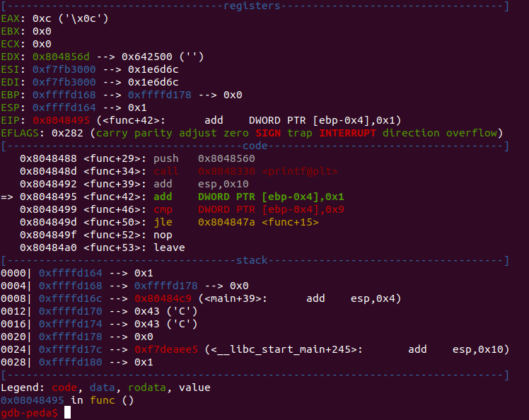
Task: Click the 'value' legend entry
Action: coord(194,387)
